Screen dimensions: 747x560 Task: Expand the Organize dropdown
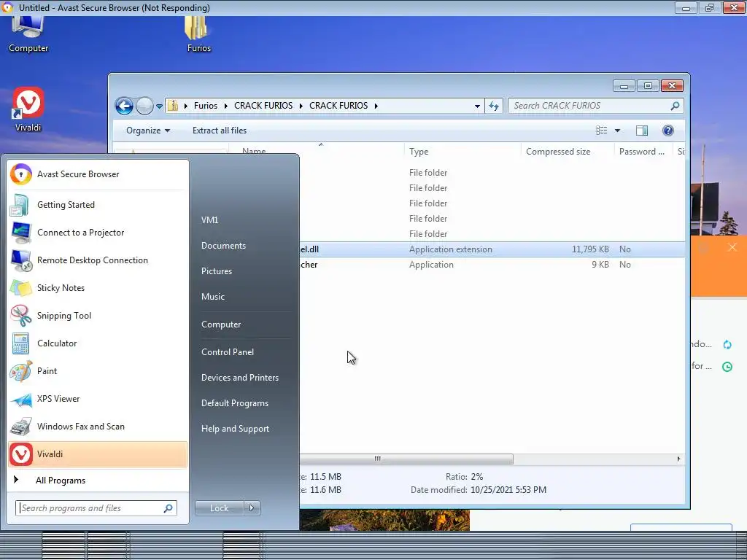coord(147,131)
